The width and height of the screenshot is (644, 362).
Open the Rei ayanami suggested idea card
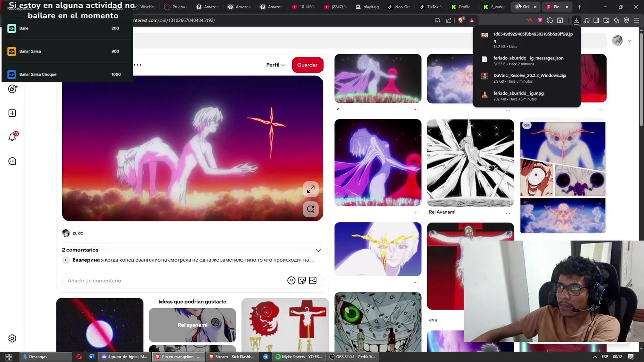pyautogui.click(x=192, y=325)
